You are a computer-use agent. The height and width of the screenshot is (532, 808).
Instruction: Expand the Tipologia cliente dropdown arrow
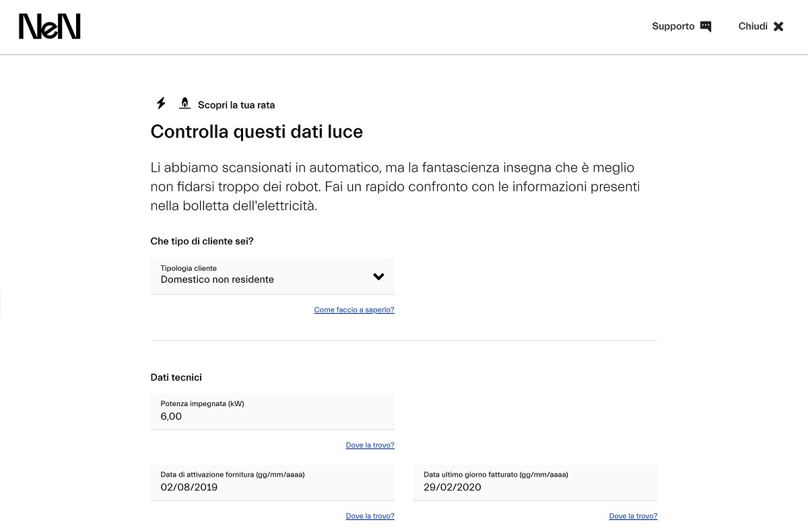[378, 276]
